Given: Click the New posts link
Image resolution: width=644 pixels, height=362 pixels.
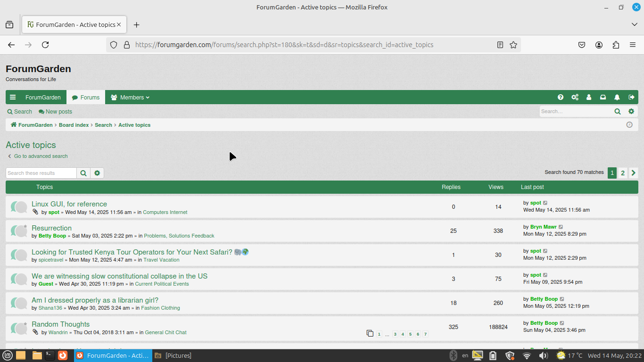Looking at the screenshot, I should click(56, 112).
